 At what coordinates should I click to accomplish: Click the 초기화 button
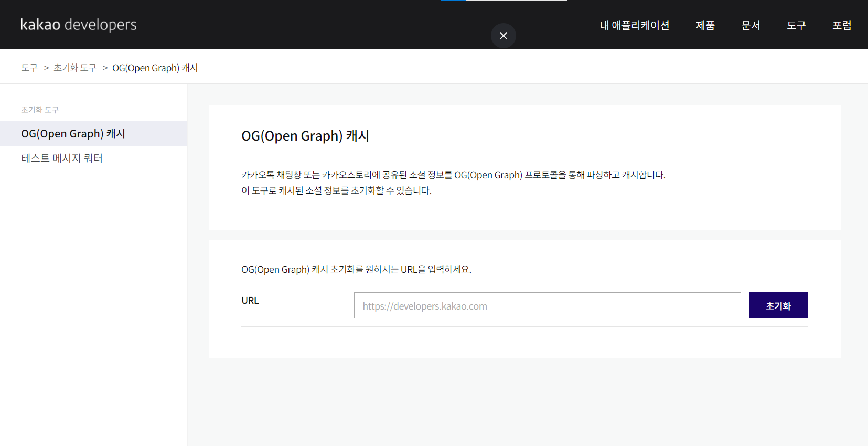[x=778, y=305]
